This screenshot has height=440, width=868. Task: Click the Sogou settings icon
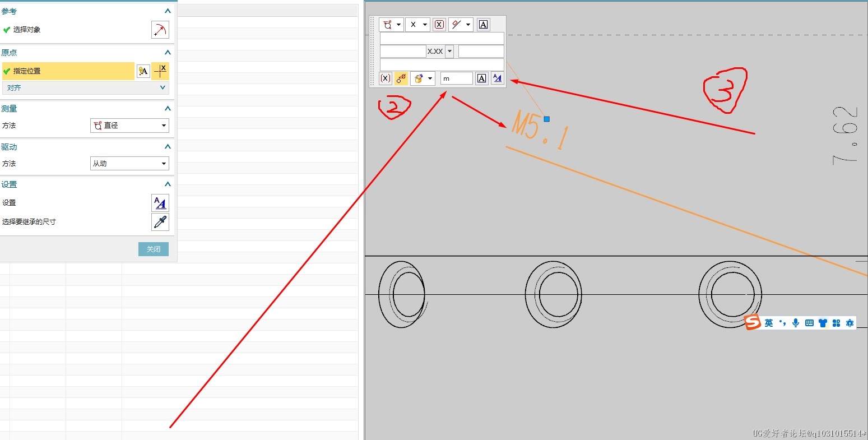(850, 323)
